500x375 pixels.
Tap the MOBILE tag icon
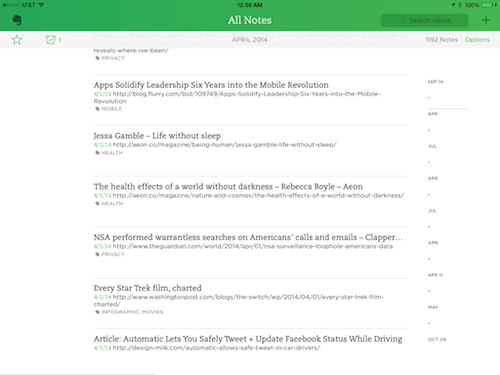click(x=97, y=109)
